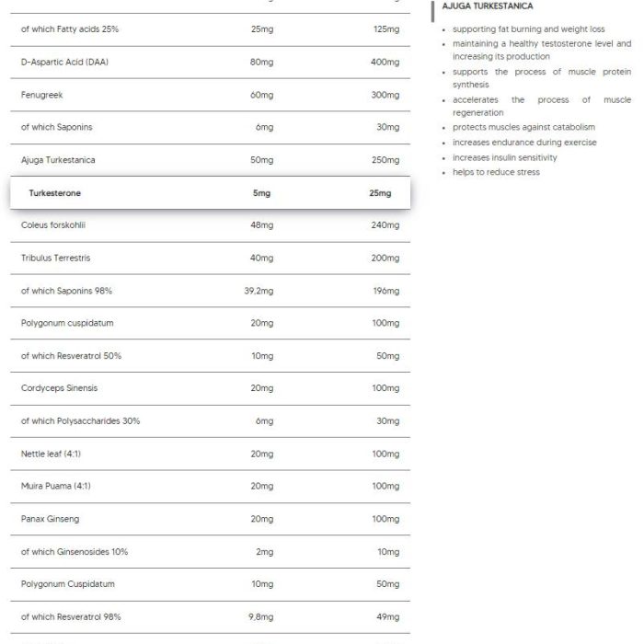Click the Fatty acids 25% row

pyautogui.click(x=210, y=29)
